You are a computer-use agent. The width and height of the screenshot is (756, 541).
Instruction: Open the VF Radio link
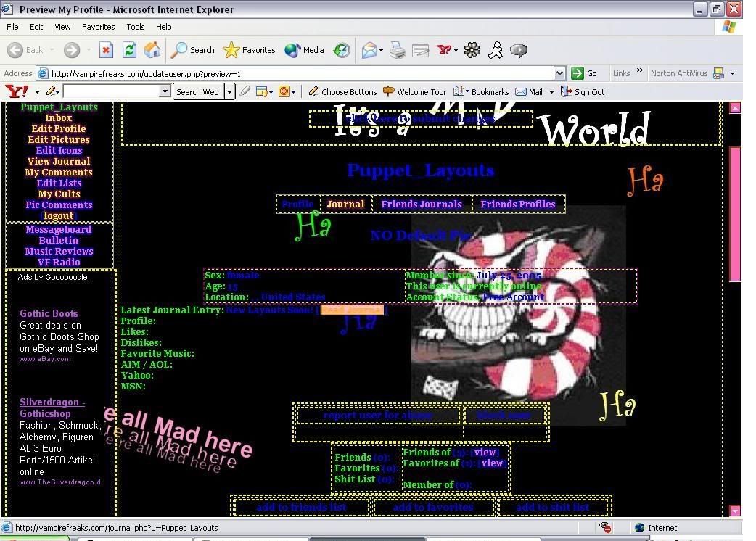(59, 262)
